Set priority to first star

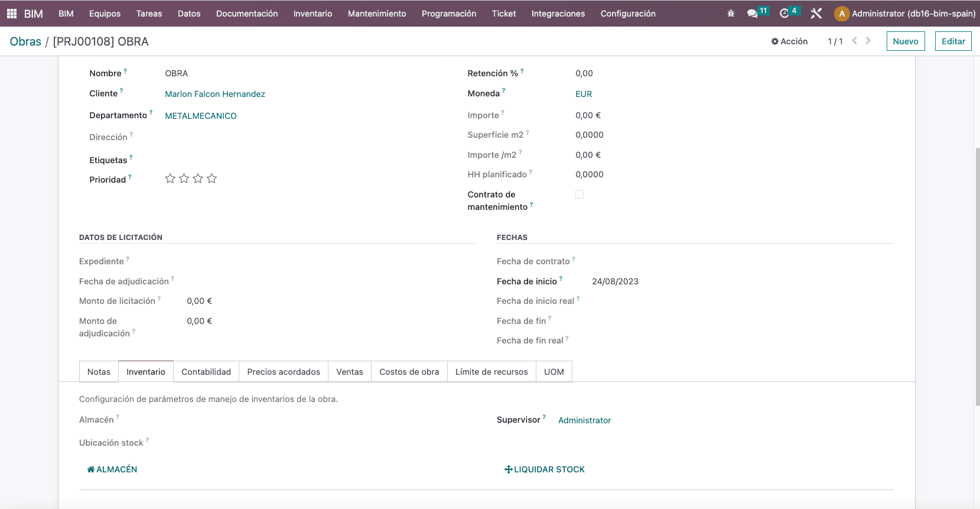pyautogui.click(x=170, y=179)
